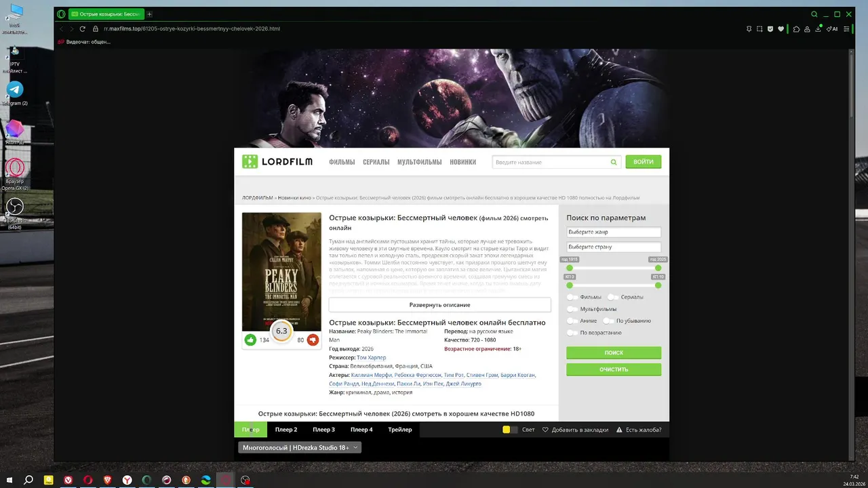Open the browser downloads icon
Image resolution: width=868 pixels, height=488 pixels.
(818, 29)
